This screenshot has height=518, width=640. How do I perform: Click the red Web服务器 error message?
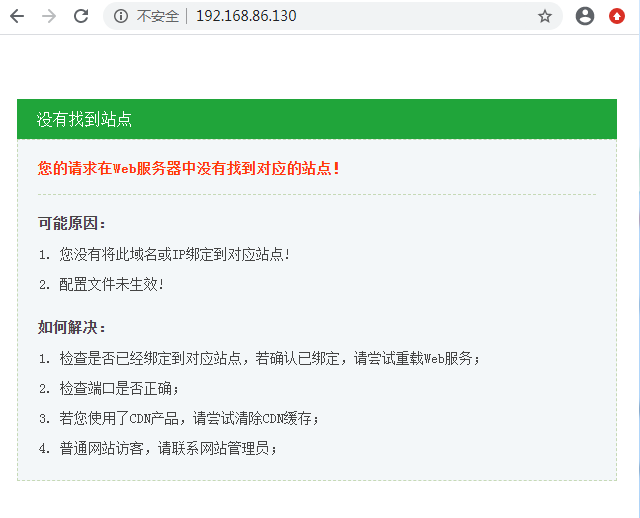(189, 168)
